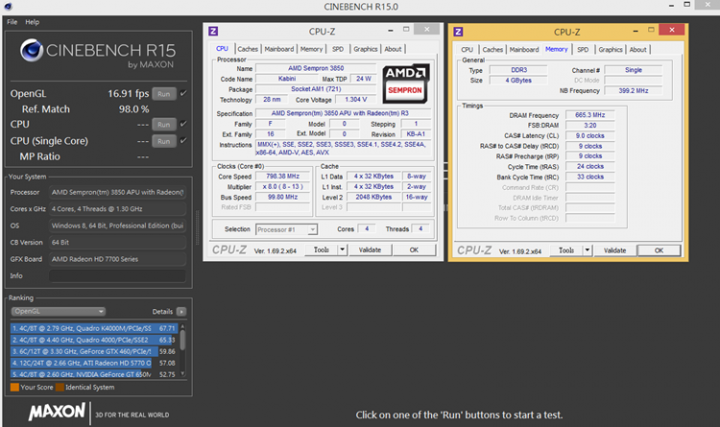Click CAS# Latency 9.0 clocks value
This screenshot has width=720, height=427.
coord(590,135)
